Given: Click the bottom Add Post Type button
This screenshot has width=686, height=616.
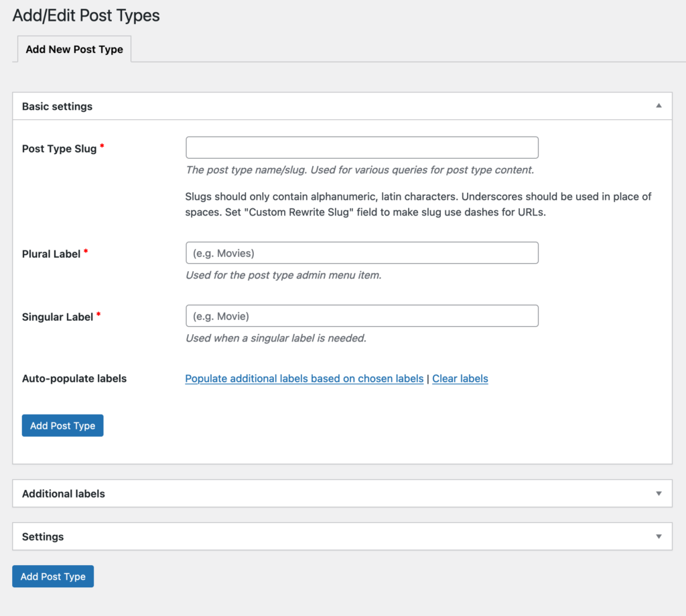Looking at the screenshot, I should tap(53, 576).
